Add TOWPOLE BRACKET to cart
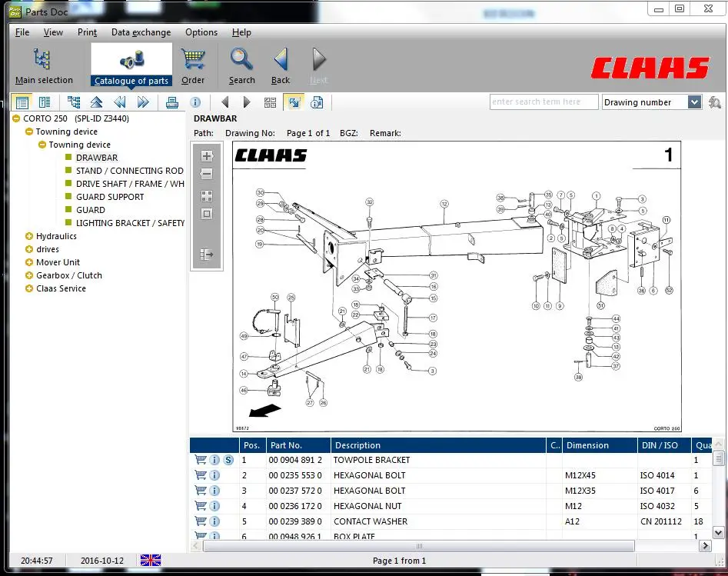 (x=201, y=460)
